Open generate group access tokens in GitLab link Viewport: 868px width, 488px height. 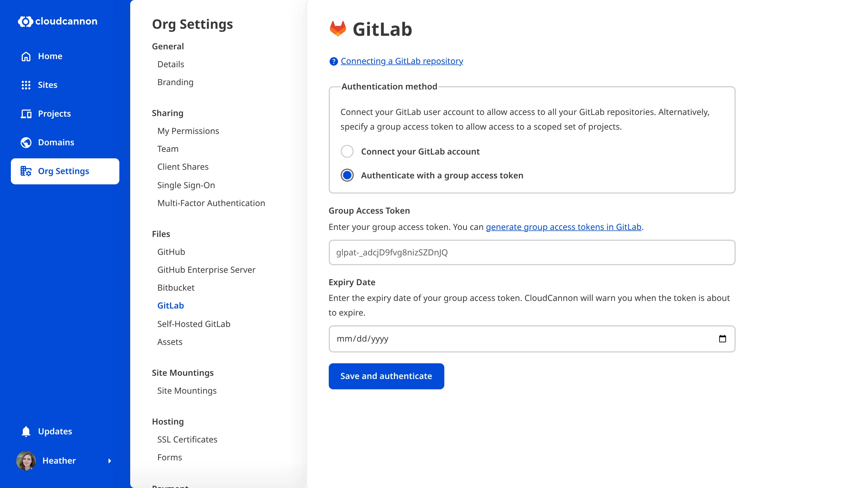563,227
